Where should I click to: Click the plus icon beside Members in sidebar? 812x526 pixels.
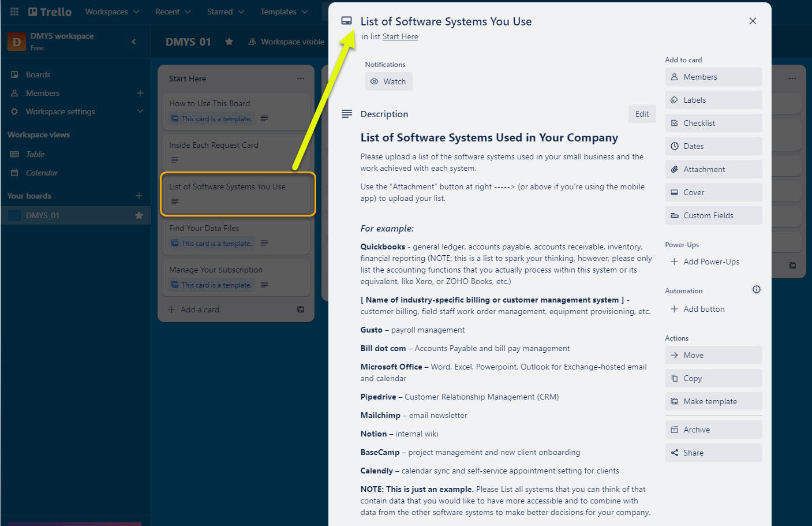click(140, 93)
